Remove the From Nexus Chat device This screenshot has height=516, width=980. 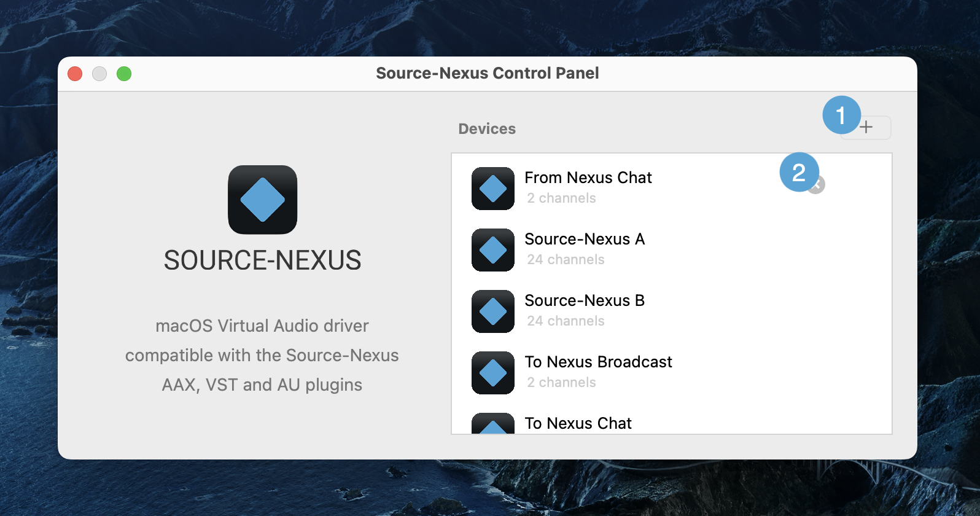click(816, 184)
